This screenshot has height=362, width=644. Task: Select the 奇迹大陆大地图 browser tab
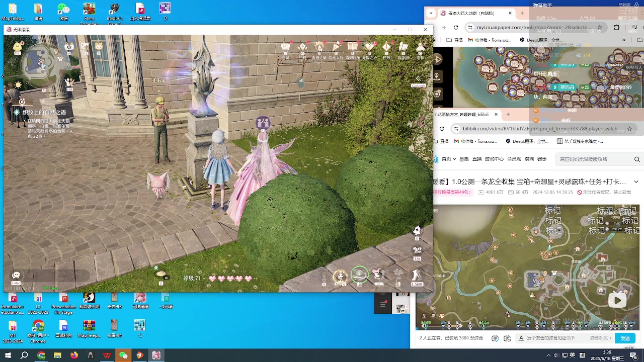coord(475,13)
